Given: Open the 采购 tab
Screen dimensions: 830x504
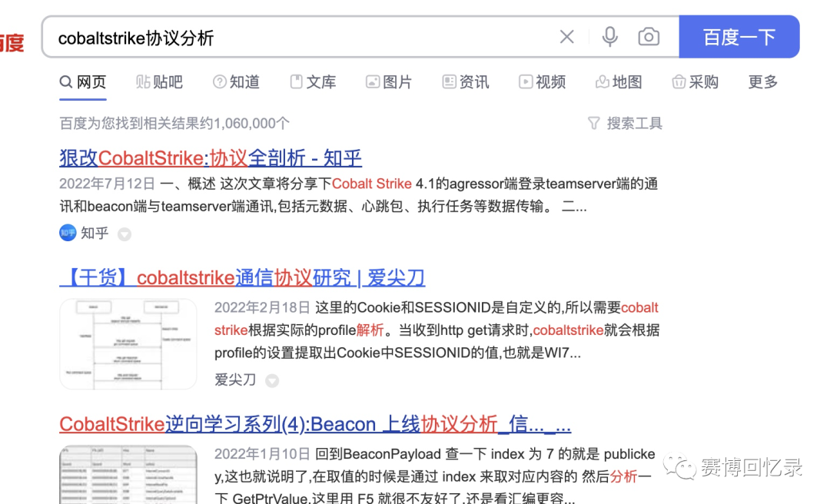Looking at the screenshot, I should (x=695, y=82).
